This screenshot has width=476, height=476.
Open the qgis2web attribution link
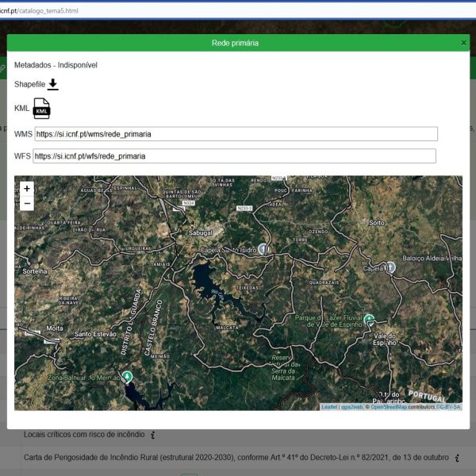point(351,407)
